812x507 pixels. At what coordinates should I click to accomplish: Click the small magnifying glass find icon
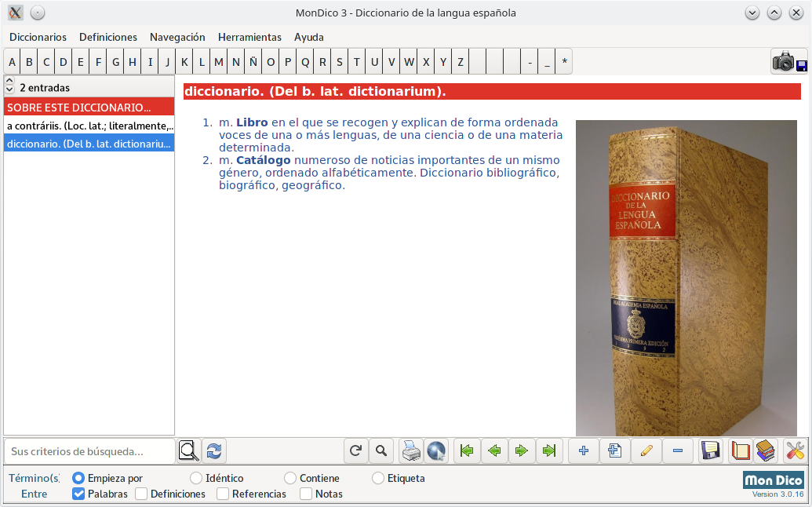coord(381,450)
